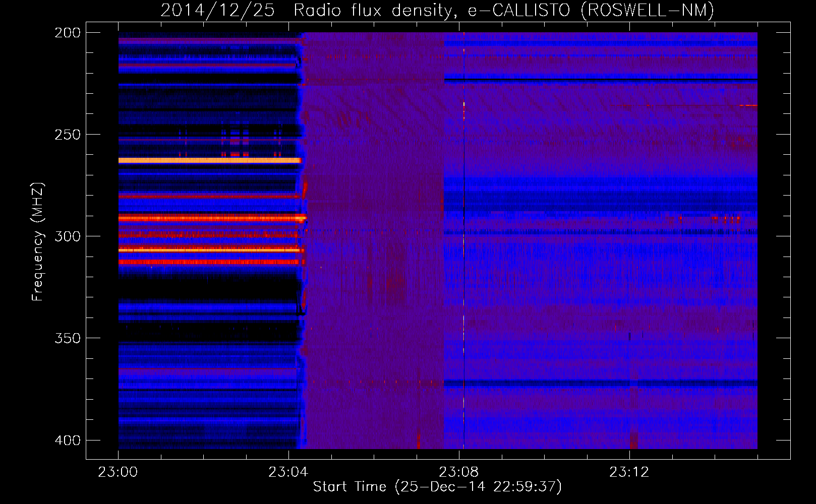Image resolution: width=816 pixels, height=504 pixels.
Task: Click the plot title 'Radio flux density, e-CALLISTO (ROSWELL-NM)'
Action: point(504,10)
